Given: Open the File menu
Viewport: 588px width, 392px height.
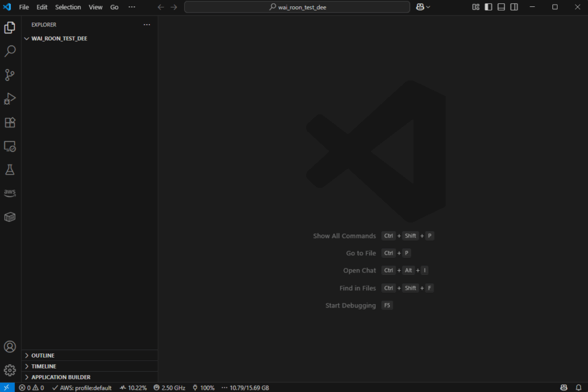Looking at the screenshot, I should [x=24, y=7].
